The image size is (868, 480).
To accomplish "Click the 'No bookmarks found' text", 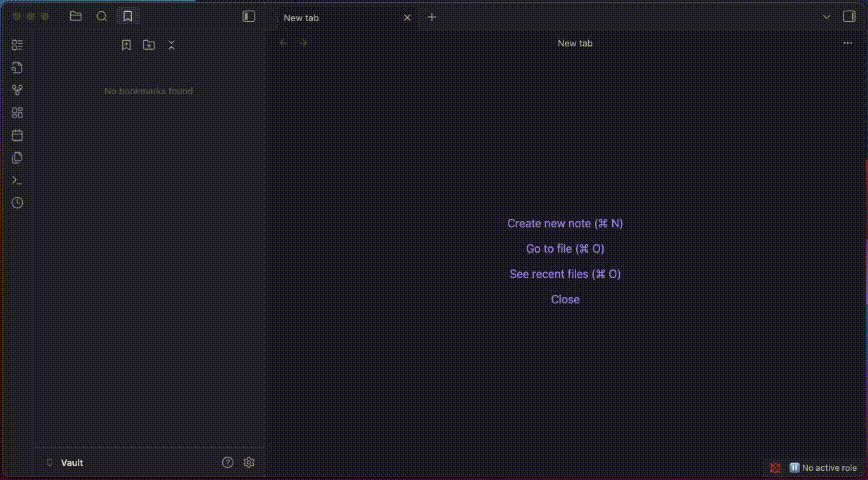I will pyautogui.click(x=148, y=91).
